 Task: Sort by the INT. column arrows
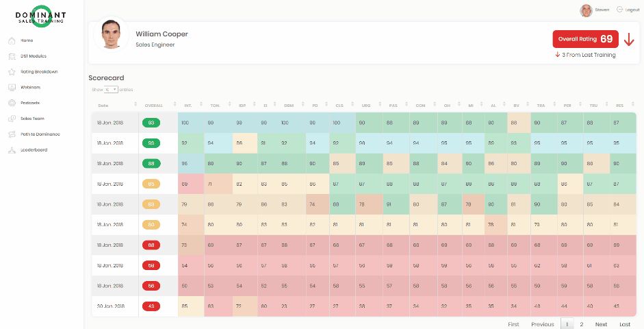point(201,105)
